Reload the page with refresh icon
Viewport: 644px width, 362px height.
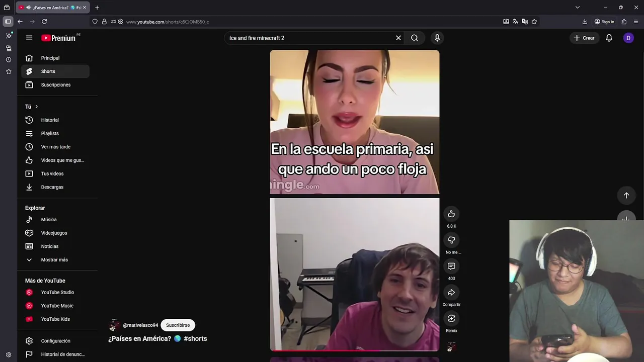tap(44, 22)
